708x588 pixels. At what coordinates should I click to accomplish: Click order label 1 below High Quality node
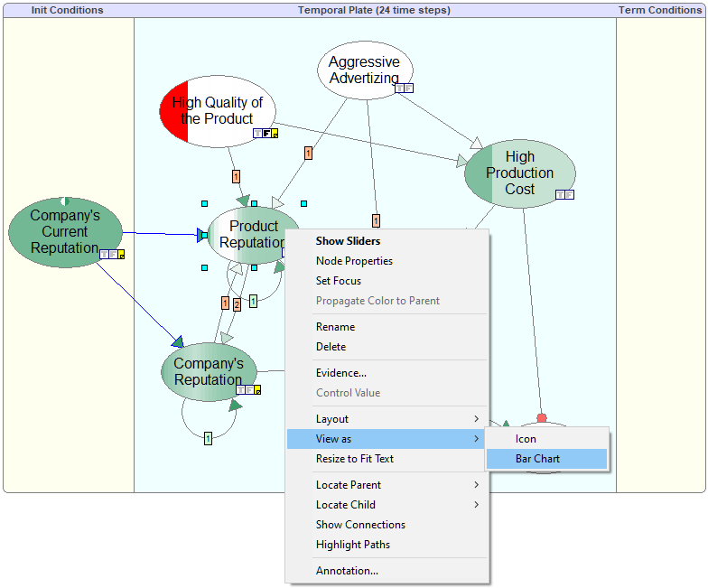click(x=236, y=176)
